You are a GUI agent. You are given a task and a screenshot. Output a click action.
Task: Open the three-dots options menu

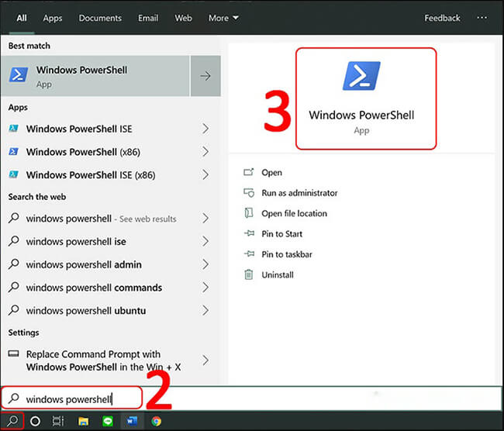coord(482,18)
